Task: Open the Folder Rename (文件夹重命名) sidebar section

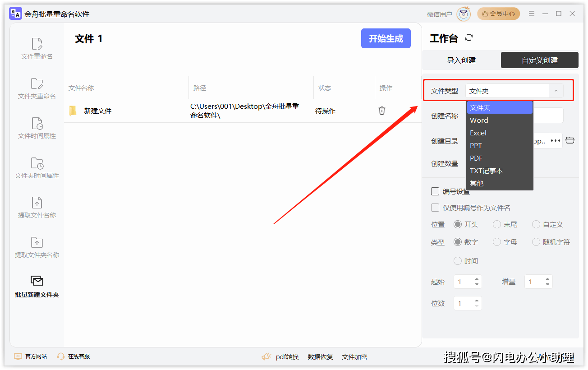Action: (x=37, y=88)
